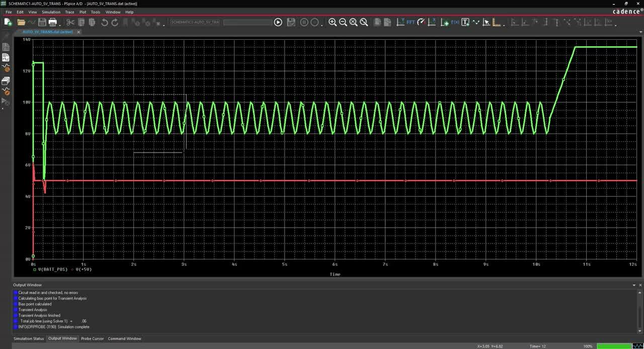Image resolution: width=644 pixels, height=349 pixels.
Task: Switch to the Probe Cursor tab
Action: [x=92, y=338]
